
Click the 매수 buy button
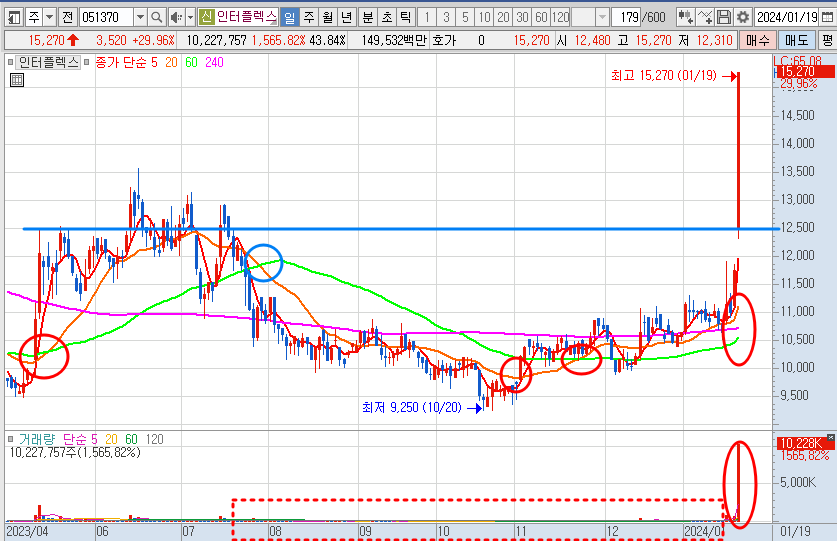pos(757,40)
